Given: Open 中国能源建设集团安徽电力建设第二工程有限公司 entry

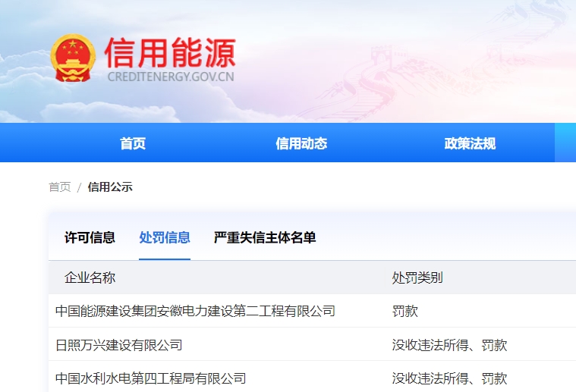Looking at the screenshot, I should point(195,311).
